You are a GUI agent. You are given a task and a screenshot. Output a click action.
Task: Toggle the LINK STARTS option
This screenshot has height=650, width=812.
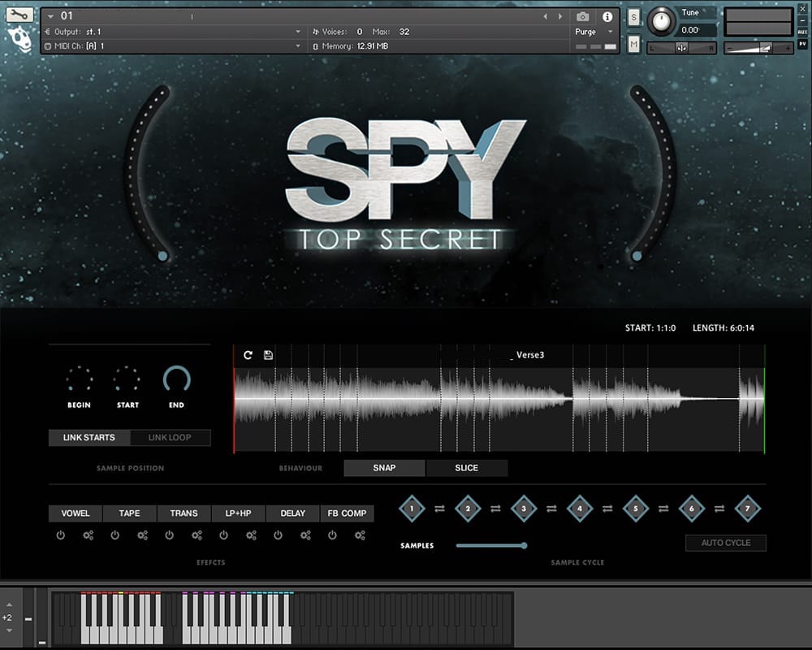(x=89, y=438)
